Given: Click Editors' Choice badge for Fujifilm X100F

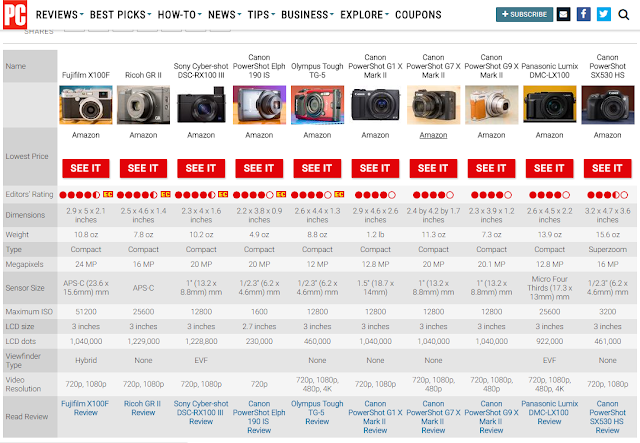Looking at the screenshot, I should click(108, 194).
